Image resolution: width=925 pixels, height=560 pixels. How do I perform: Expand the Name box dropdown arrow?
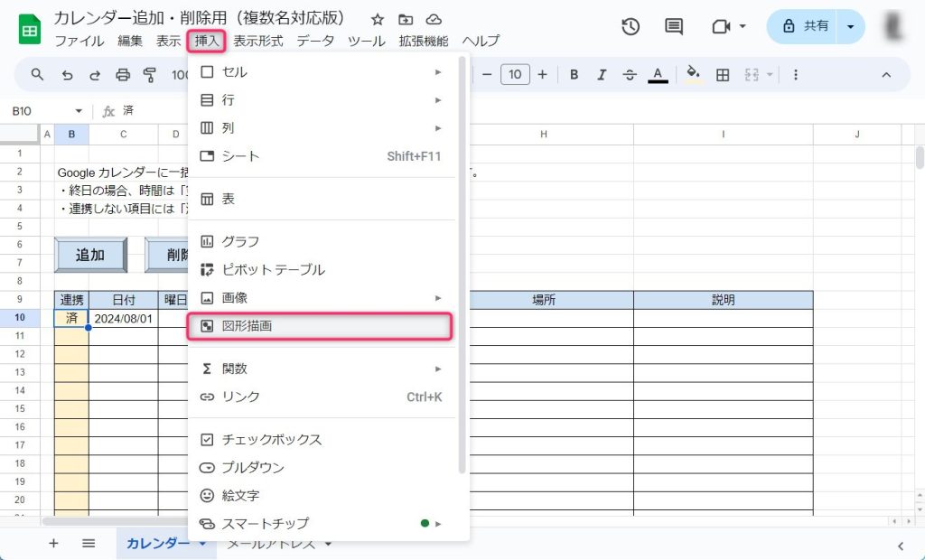tap(79, 111)
